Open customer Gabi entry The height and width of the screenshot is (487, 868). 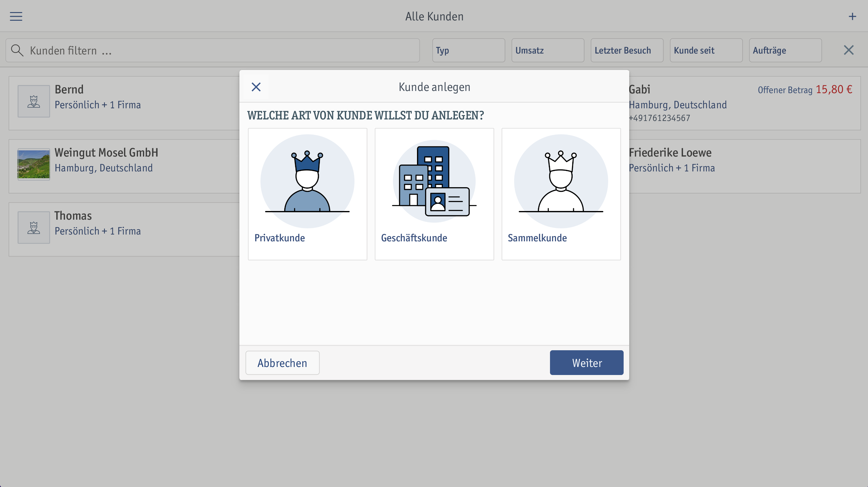coord(745,103)
